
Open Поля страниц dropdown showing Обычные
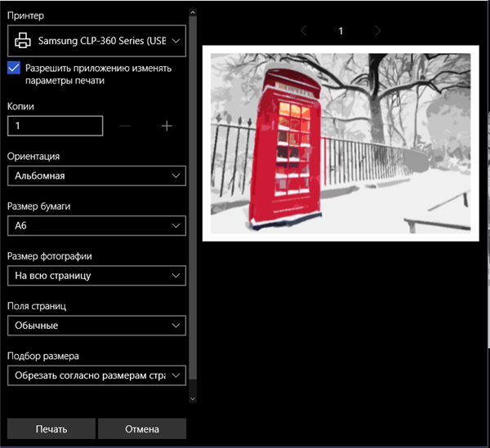pos(96,326)
